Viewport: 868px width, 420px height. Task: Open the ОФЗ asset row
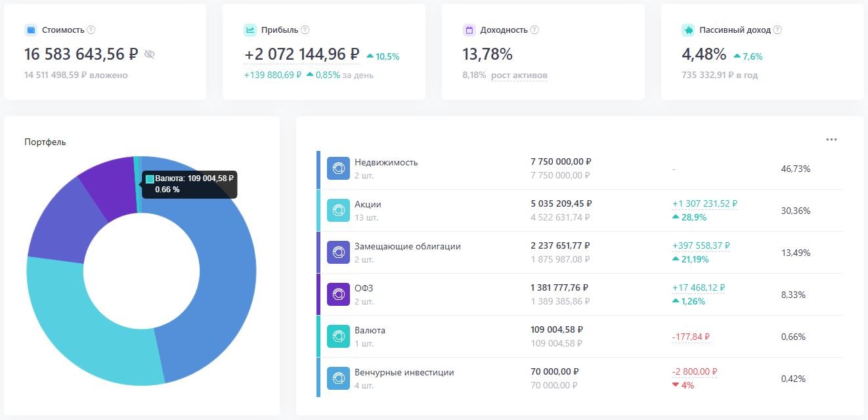(x=580, y=295)
